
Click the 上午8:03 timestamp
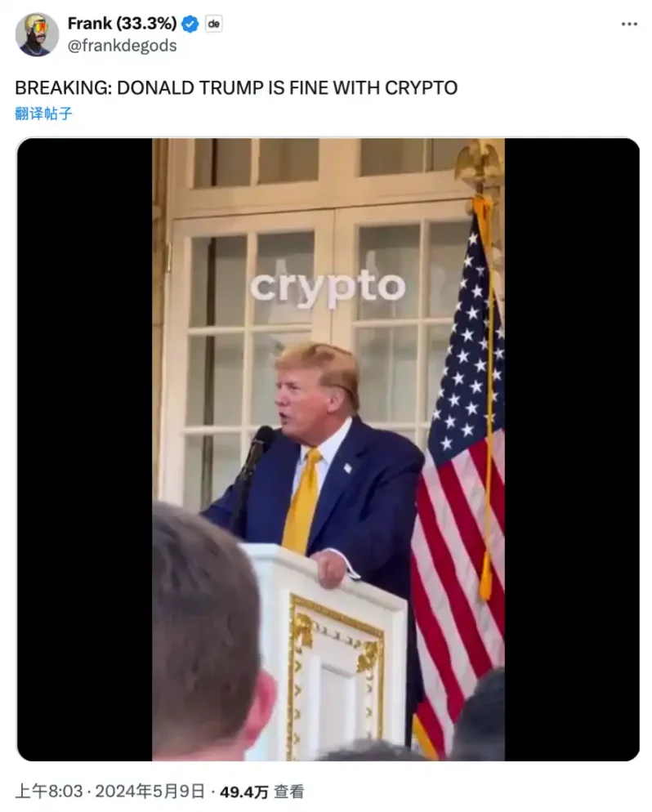[49, 792]
